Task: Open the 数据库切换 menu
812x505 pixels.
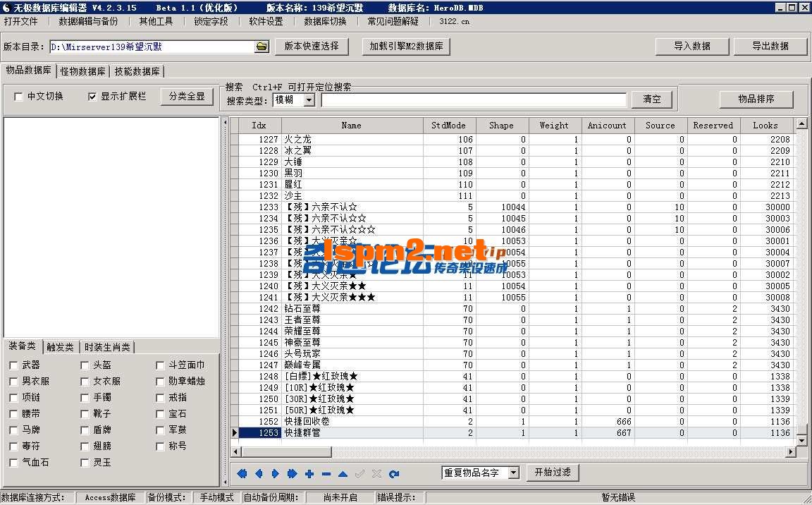Action: tap(325, 21)
